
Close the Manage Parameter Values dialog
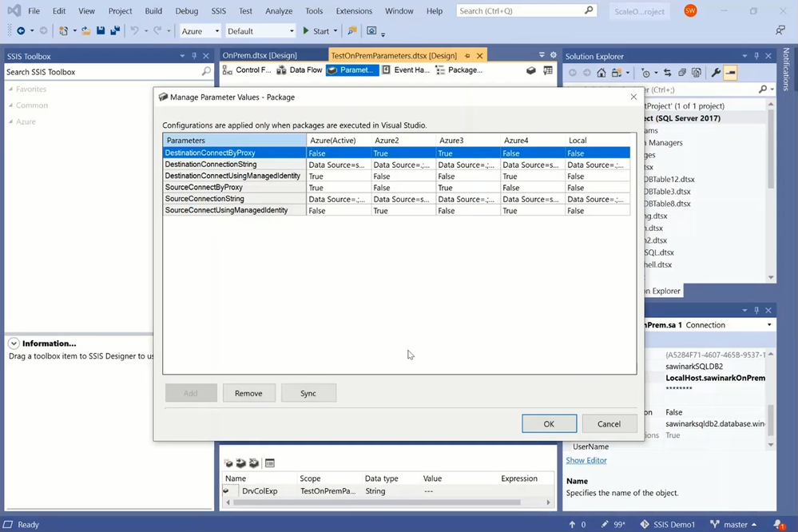pyautogui.click(x=633, y=97)
